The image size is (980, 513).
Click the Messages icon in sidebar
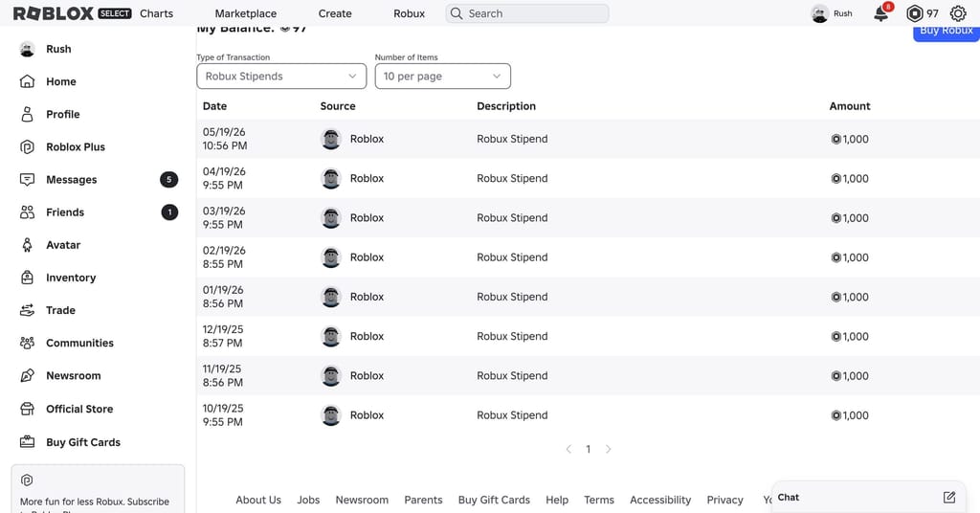click(27, 179)
